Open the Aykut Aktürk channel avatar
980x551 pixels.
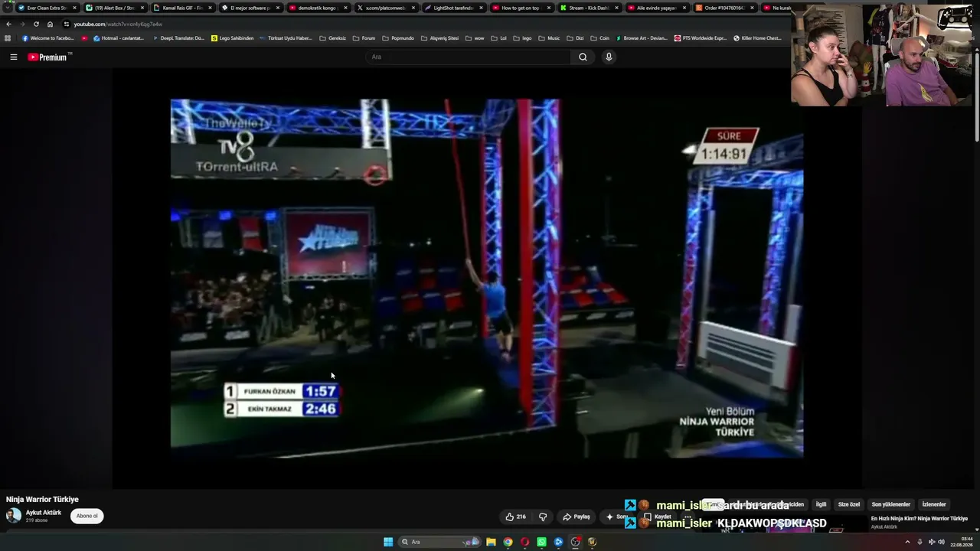click(14, 516)
